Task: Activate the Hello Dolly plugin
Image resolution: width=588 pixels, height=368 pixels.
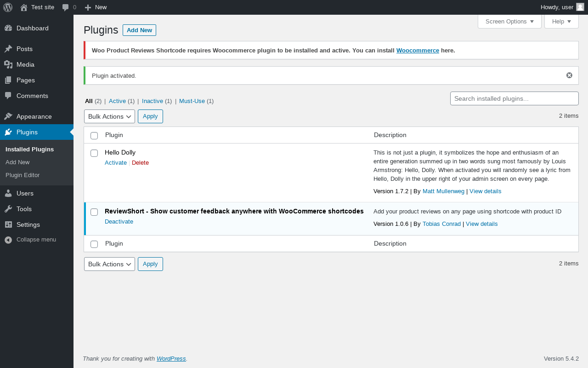Action: (116, 162)
